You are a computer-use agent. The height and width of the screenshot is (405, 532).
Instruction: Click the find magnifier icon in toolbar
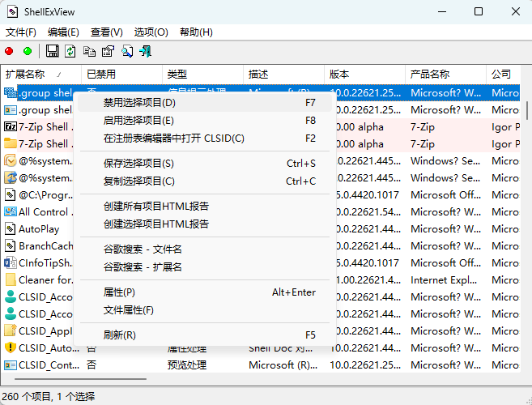coord(127,52)
